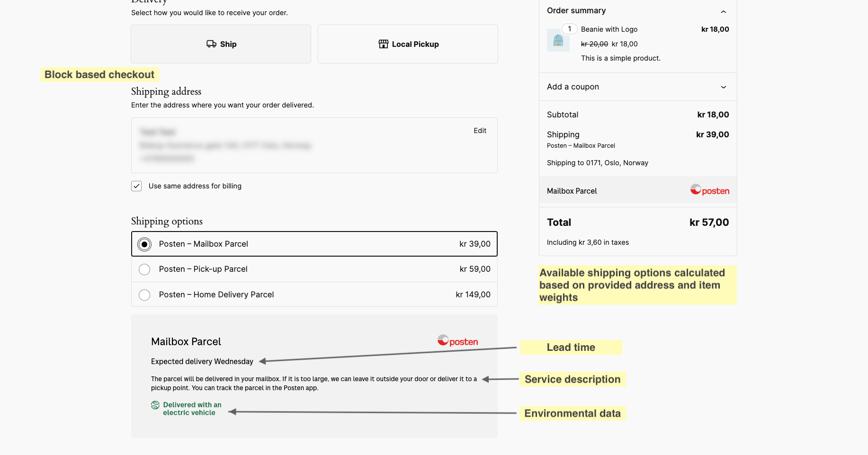Click the kr 149,00 Home Delivery price
Viewport: 868px width, 455px height.
pyautogui.click(x=473, y=294)
